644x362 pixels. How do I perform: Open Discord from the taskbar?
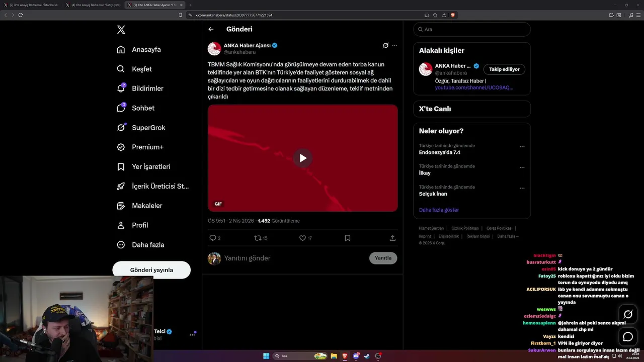click(x=356, y=356)
